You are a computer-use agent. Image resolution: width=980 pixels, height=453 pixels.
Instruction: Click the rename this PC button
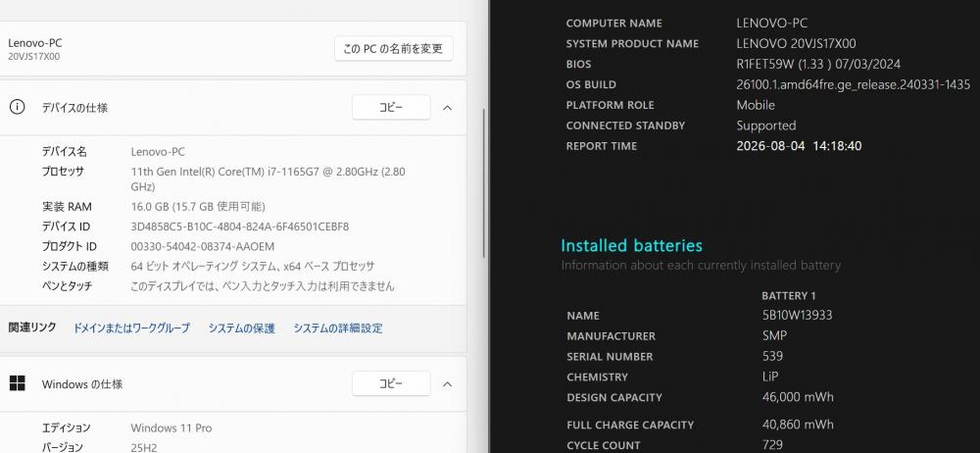click(x=393, y=48)
